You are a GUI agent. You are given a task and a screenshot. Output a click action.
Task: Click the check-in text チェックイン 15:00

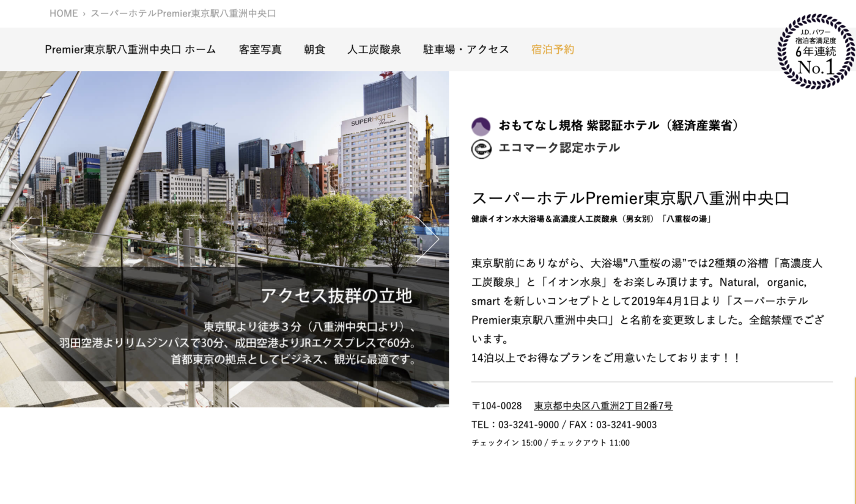point(506,443)
